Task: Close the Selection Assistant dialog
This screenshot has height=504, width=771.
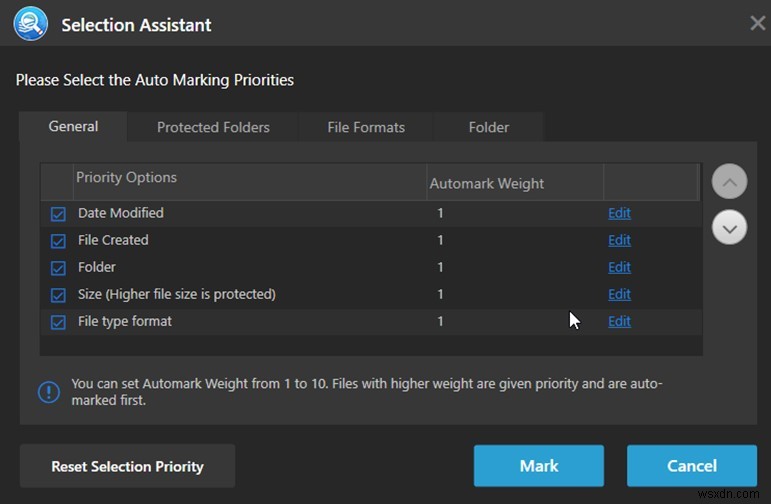Action: [757, 23]
